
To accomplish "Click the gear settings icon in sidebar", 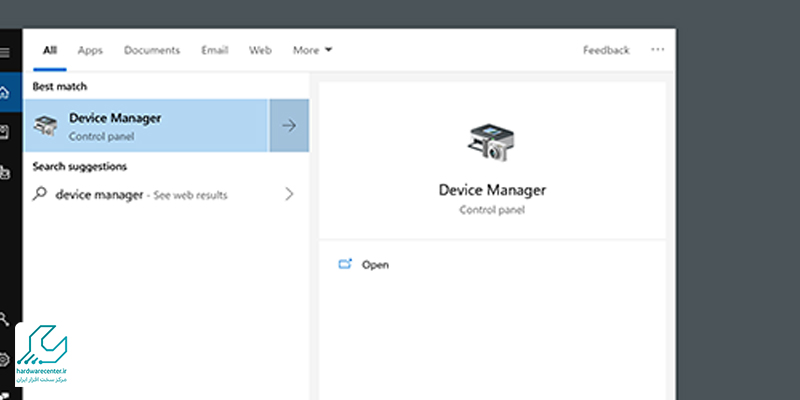I will click(5, 359).
